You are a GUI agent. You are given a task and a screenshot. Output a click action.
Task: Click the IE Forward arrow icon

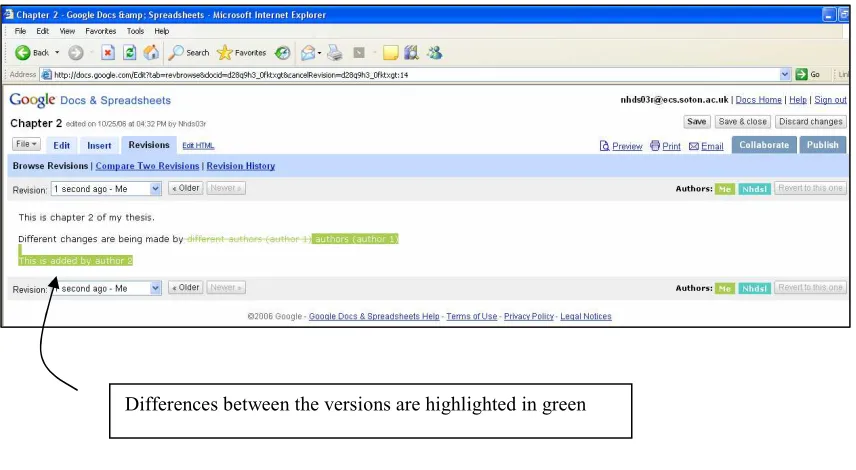coord(76,52)
